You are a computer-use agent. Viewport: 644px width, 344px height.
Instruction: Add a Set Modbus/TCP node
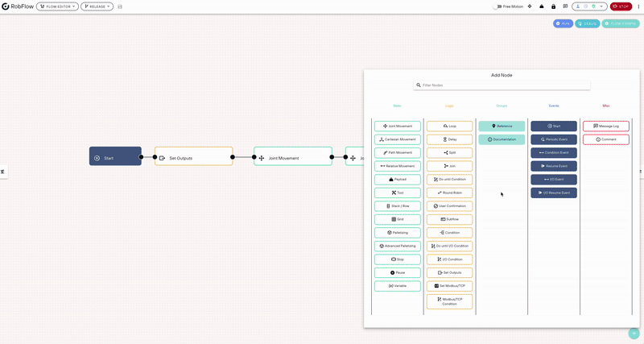click(x=450, y=286)
